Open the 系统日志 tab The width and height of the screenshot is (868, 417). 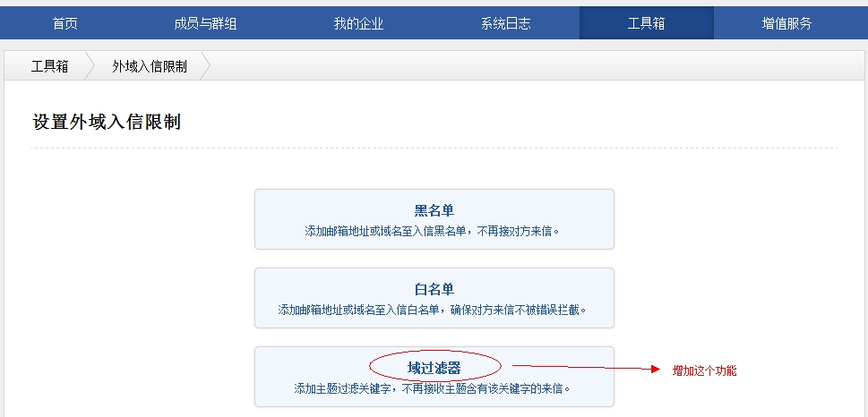505,23
